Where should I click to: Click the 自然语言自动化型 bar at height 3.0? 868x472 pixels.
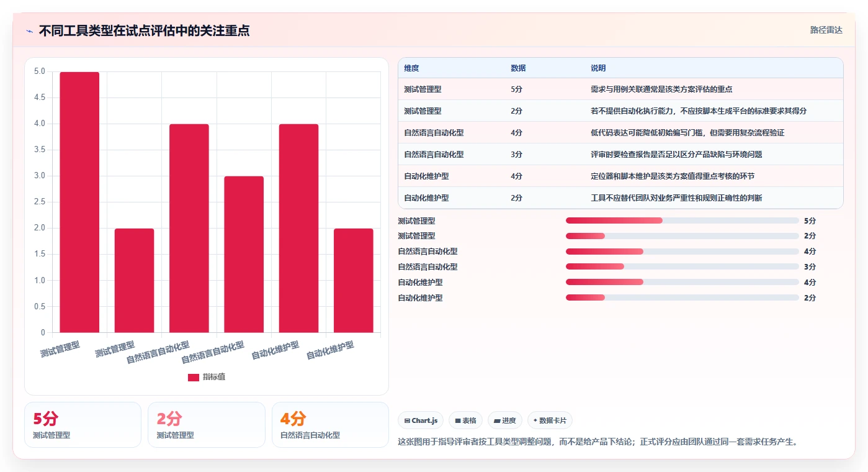[244, 254]
